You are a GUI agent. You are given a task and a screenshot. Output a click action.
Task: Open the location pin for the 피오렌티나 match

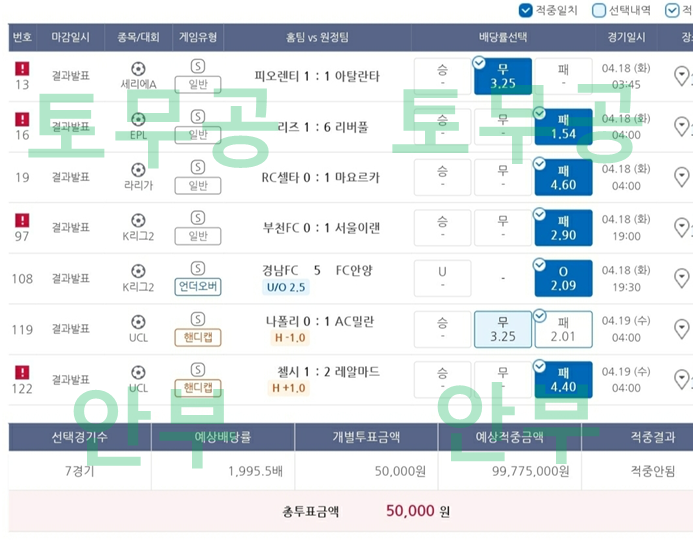point(682,76)
